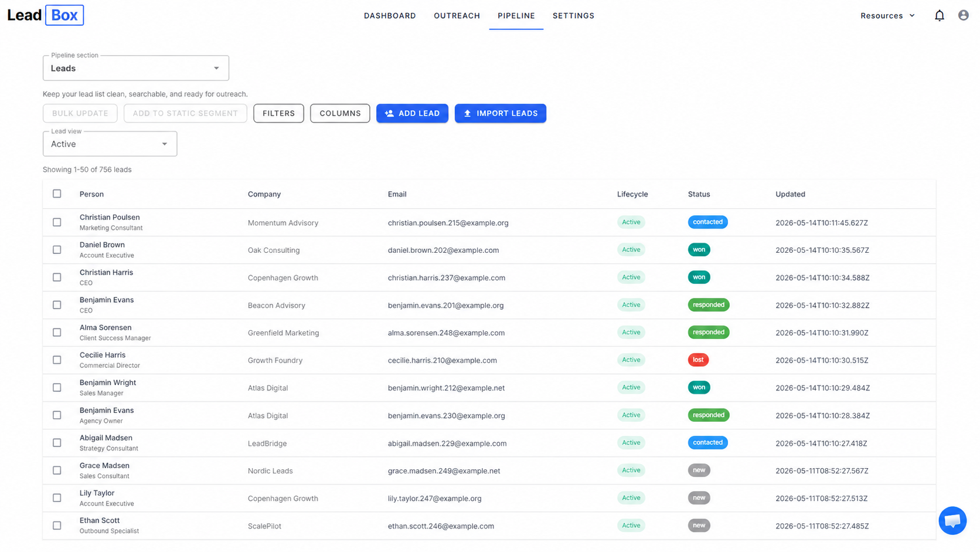Click email christian.harris.237@example.com

[446, 278]
